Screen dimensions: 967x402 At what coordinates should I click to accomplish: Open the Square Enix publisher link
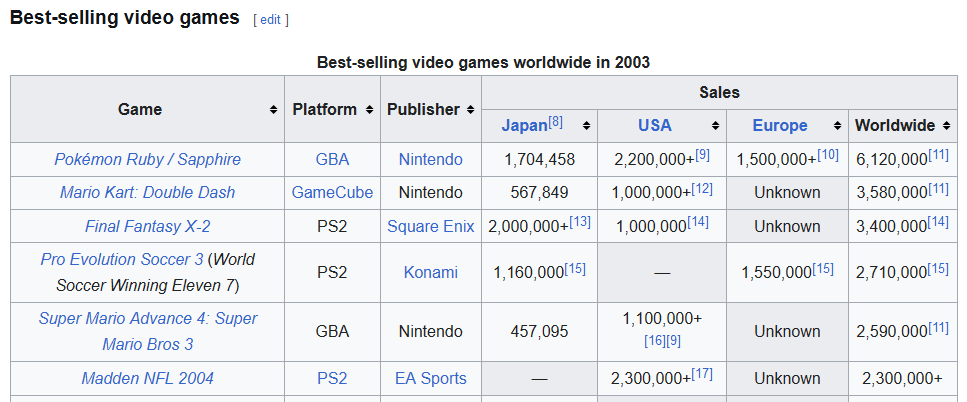click(431, 226)
